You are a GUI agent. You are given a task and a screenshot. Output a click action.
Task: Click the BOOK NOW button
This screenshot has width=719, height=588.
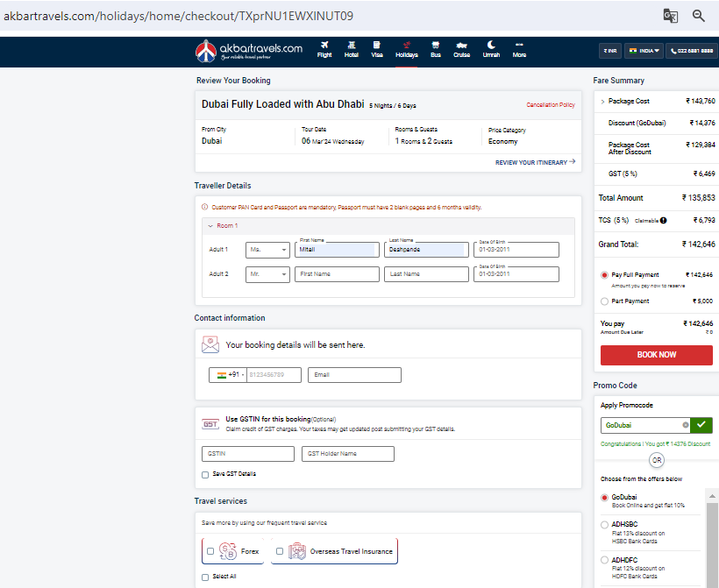(656, 355)
